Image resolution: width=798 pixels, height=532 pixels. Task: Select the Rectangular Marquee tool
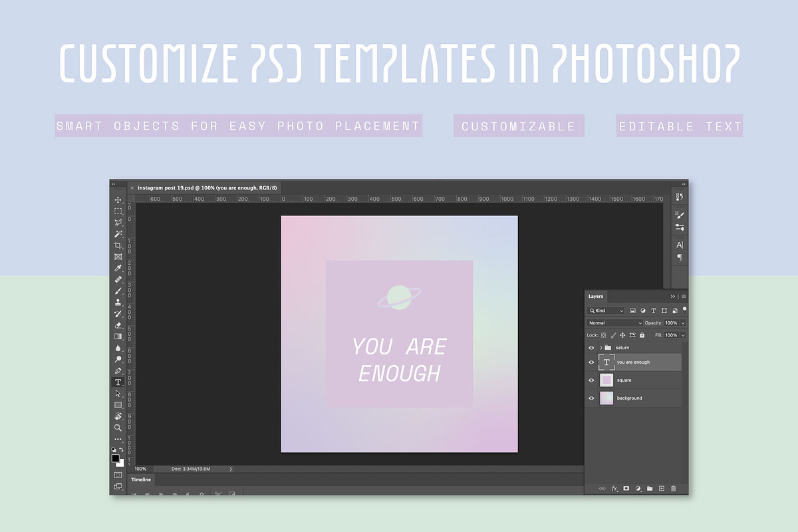click(x=118, y=211)
